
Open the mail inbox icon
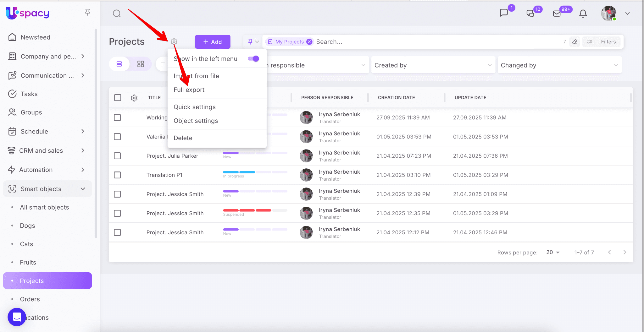557,14
